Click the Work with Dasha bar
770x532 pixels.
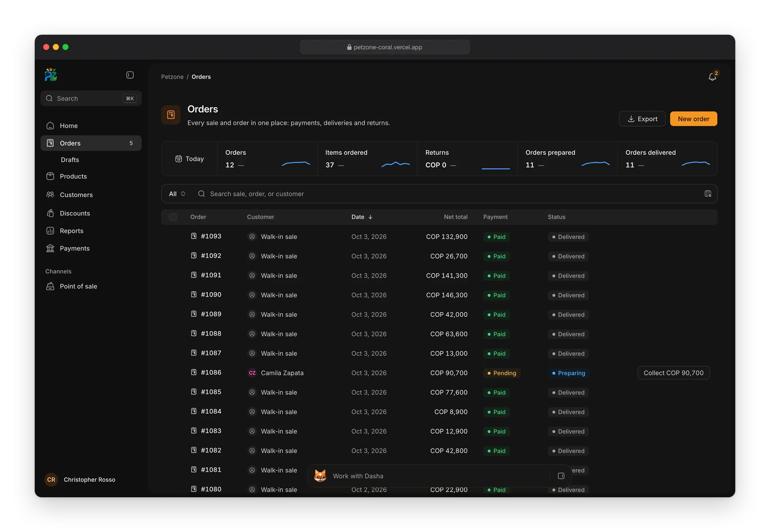click(439, 476)
